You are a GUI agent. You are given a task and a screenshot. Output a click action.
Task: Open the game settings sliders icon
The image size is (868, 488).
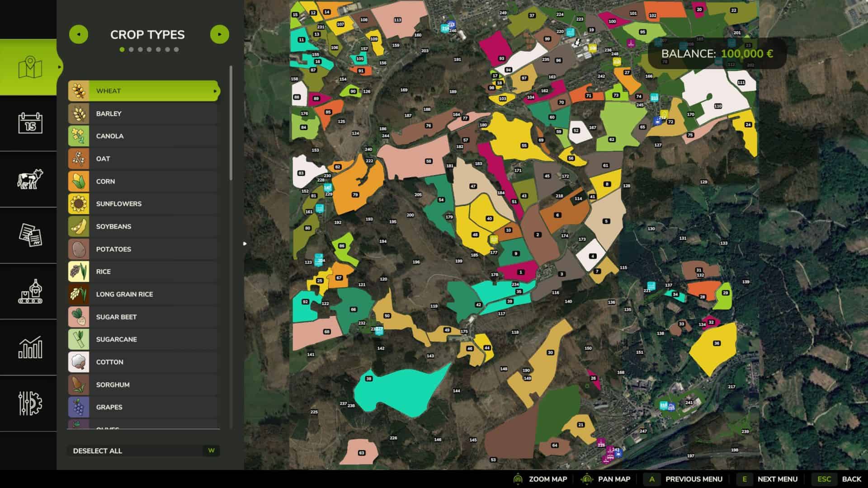(x=30, y=403)
